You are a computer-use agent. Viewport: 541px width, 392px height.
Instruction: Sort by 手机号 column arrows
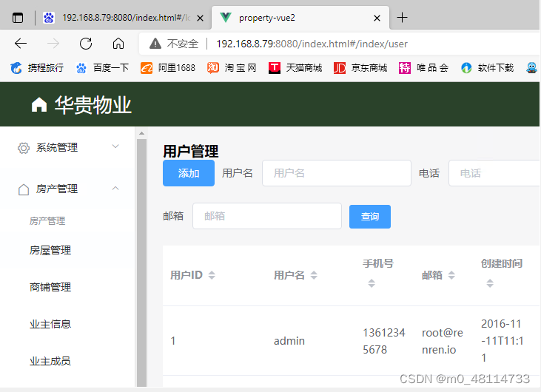click(372, 283)
